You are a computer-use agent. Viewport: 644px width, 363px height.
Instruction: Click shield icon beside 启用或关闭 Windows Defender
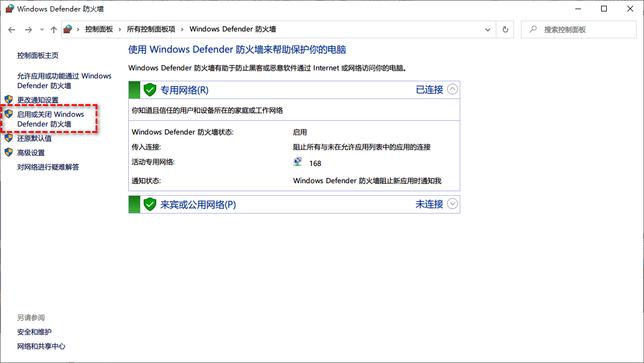click(x=9, y=114)
